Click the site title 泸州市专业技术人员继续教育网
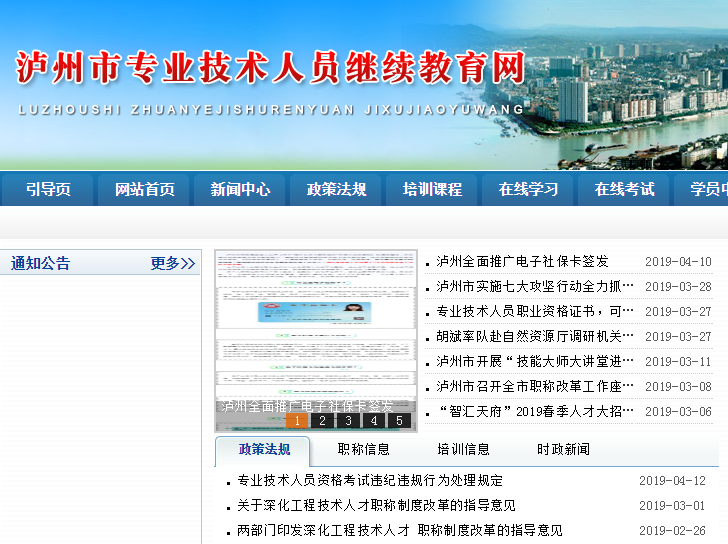Viewport: 728px width, 544px height. point(271,68)
